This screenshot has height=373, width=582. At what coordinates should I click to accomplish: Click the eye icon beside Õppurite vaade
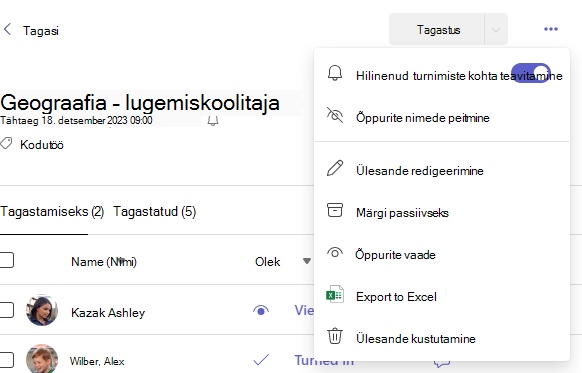335,253
